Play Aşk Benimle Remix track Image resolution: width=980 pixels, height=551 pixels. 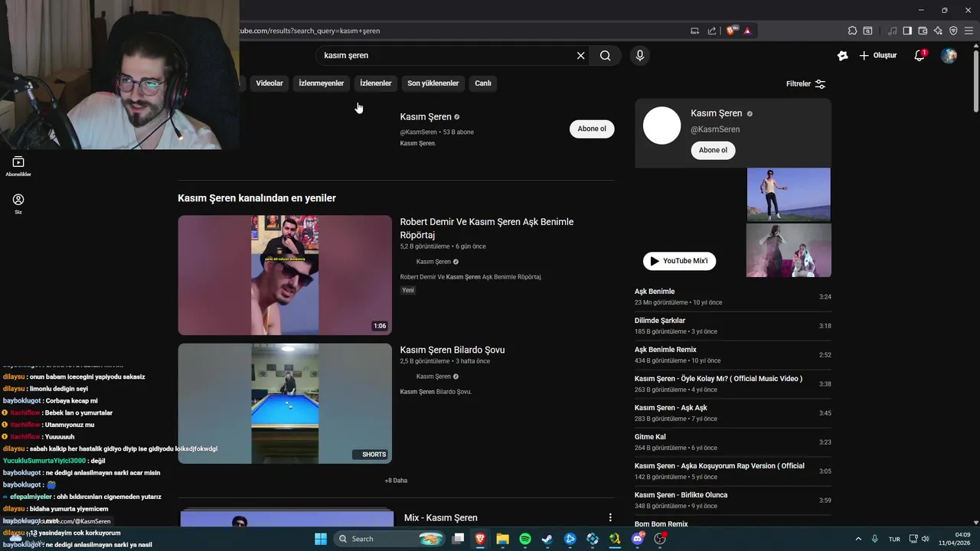(733, 354)
